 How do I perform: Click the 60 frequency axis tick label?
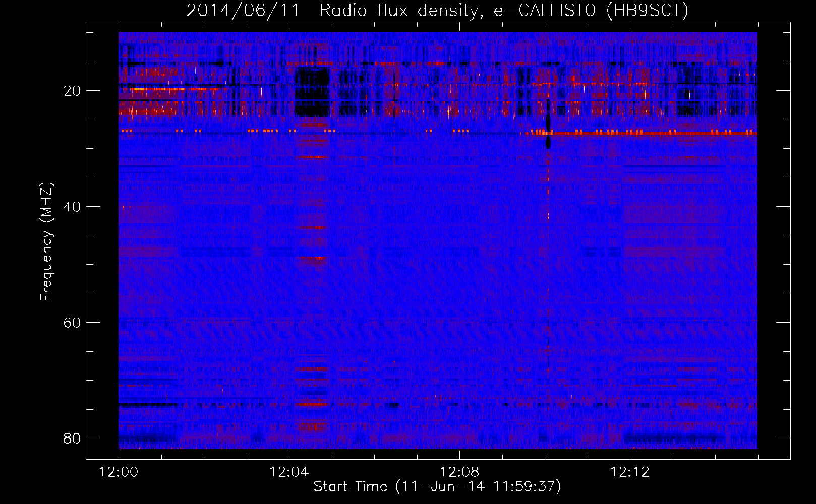click(x=72, y=323)
